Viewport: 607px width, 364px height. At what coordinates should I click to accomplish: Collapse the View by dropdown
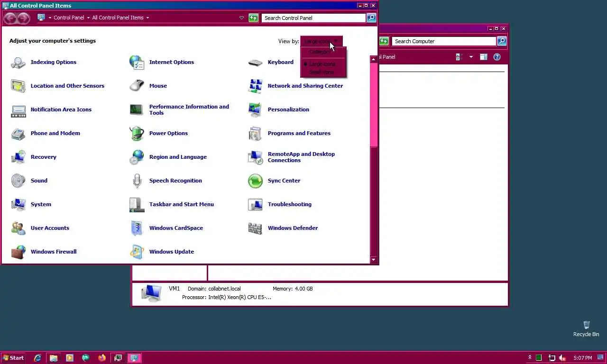click(x=321, y=41)
